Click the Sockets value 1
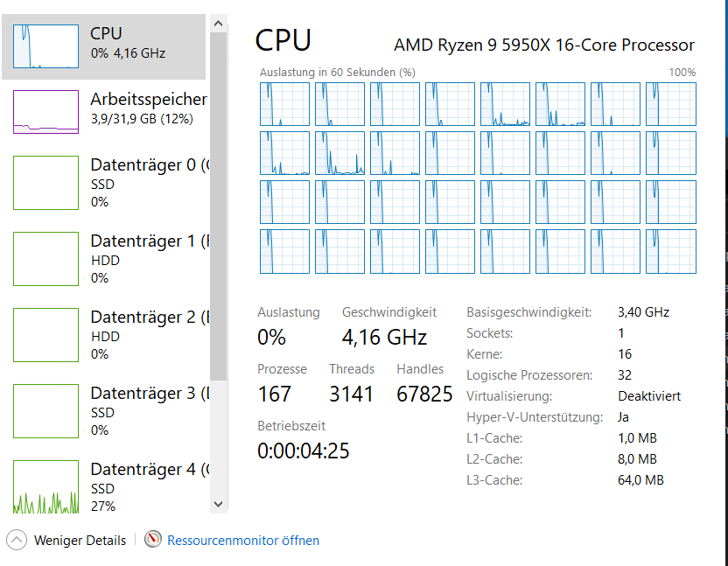The width and height of the screenshot is (728, 566). click(x=621, y=333)
